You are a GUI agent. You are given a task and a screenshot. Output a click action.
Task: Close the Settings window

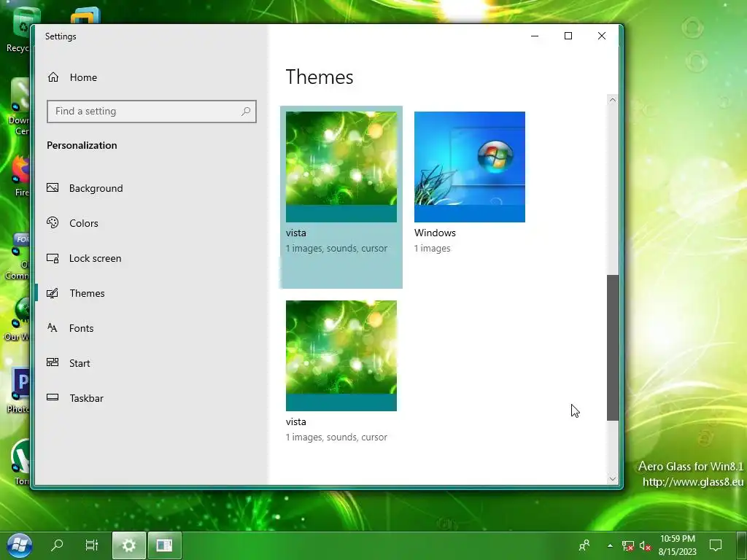point(602,36)
